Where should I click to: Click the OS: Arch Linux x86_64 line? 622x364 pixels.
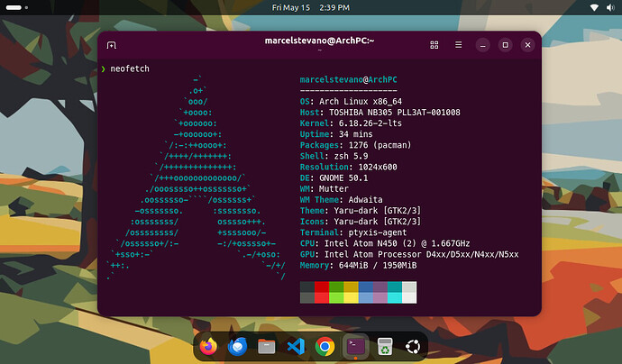pos(351,102)
